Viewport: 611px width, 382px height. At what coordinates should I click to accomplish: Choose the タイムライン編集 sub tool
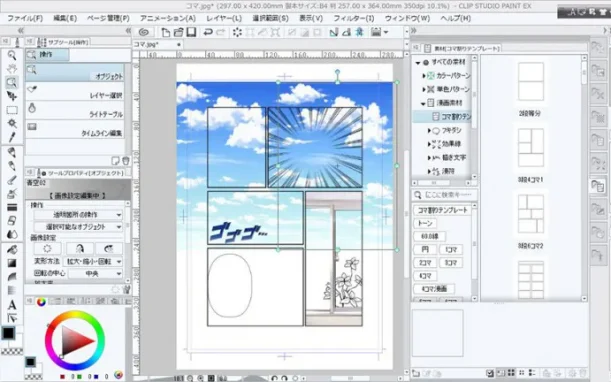pyautogui.click(x=75, y=129)
